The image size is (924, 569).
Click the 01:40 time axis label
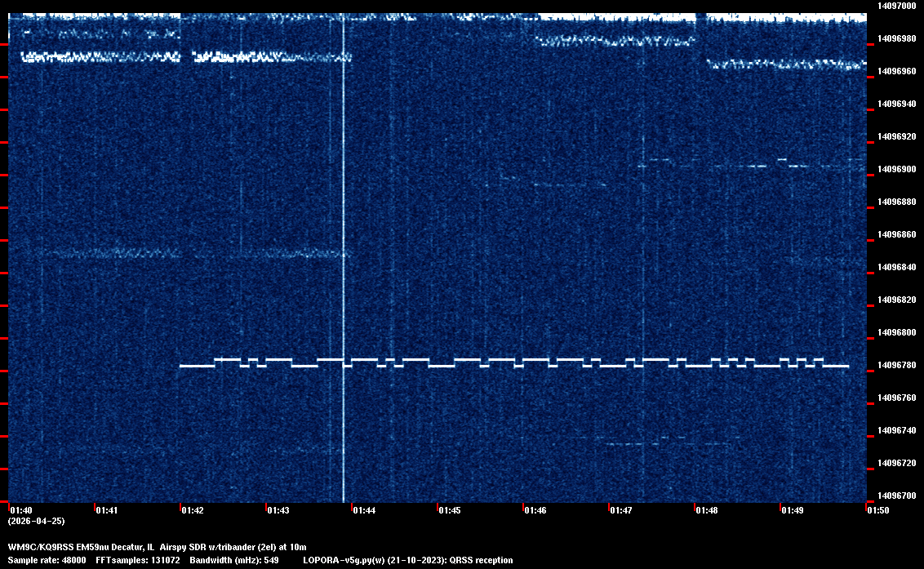(x=21, y=510)
